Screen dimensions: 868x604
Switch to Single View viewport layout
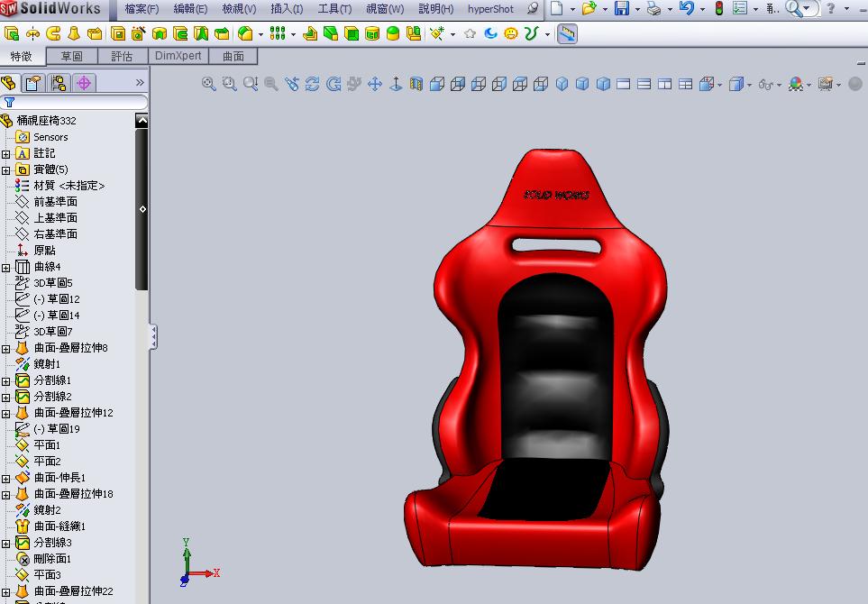point(624,84)
